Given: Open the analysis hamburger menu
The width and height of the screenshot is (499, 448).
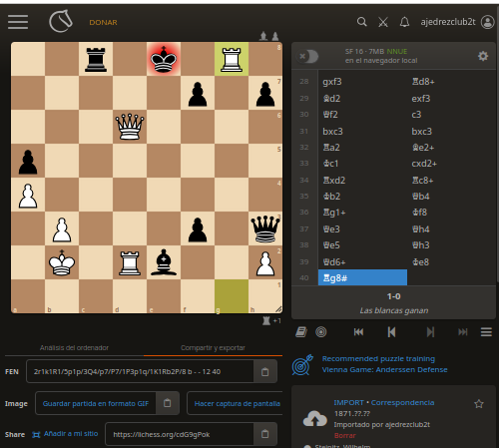Looking at the screenshot, I should (x=486, y=332).
